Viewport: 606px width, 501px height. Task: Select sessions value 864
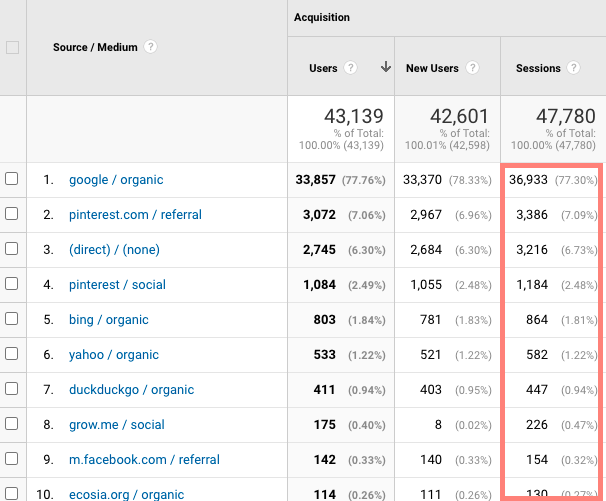537,320
